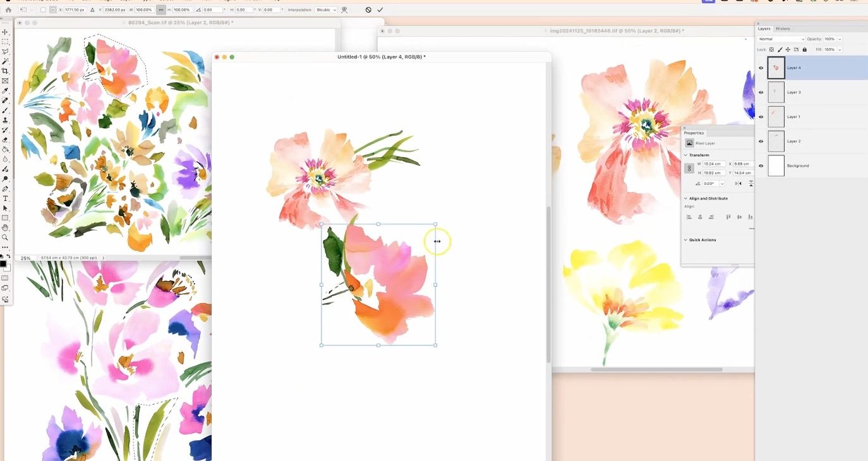Switch to the History tab
The height and width of the screenshot is (461, 868).
tap(783, 28)
